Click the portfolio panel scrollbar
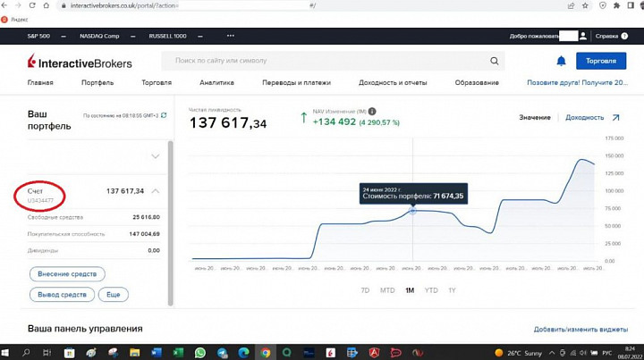The image size is (644, 360). pos(171,223)
